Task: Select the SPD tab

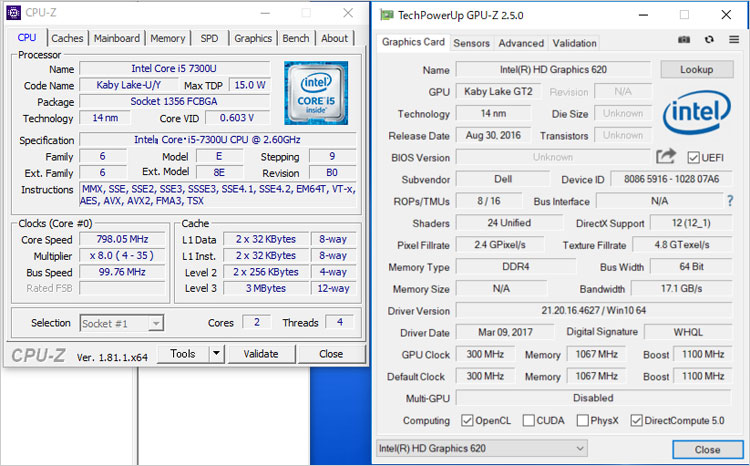Action: pyautogui.click(x=209, y=38)
